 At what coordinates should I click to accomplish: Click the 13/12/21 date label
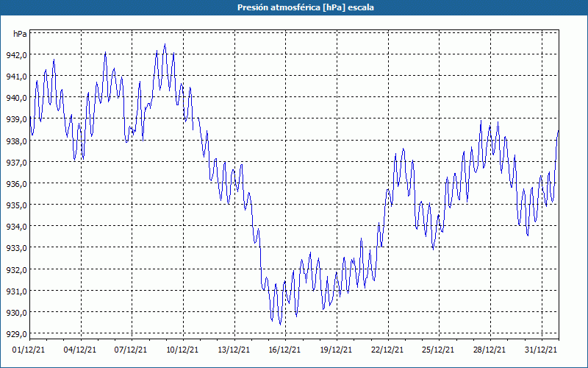tap(234, 350)
